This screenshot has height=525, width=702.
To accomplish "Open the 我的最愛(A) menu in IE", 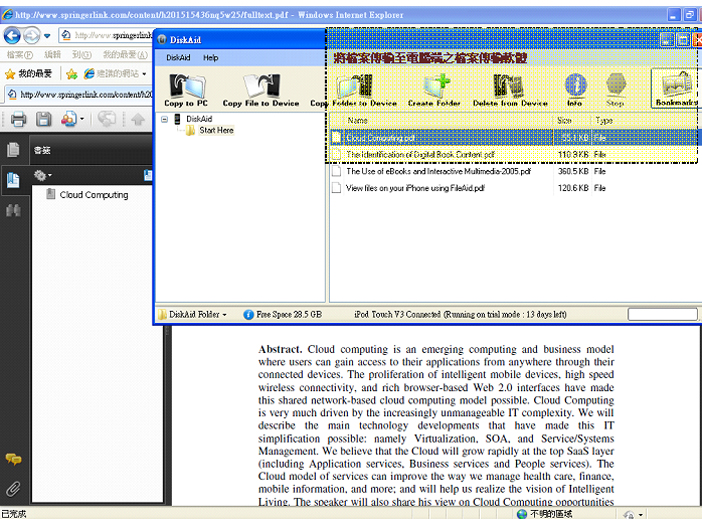I will [x=125, y=55].
